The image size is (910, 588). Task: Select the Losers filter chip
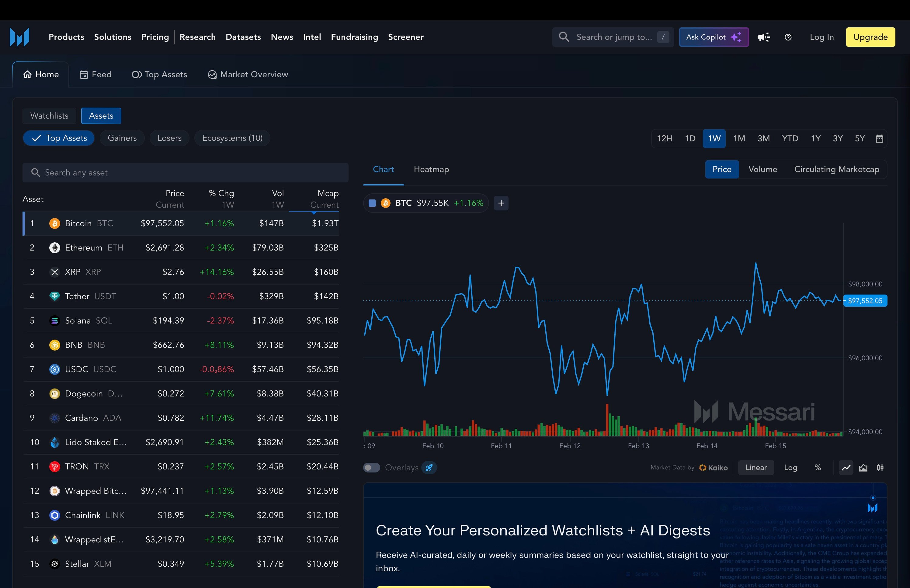169,138
